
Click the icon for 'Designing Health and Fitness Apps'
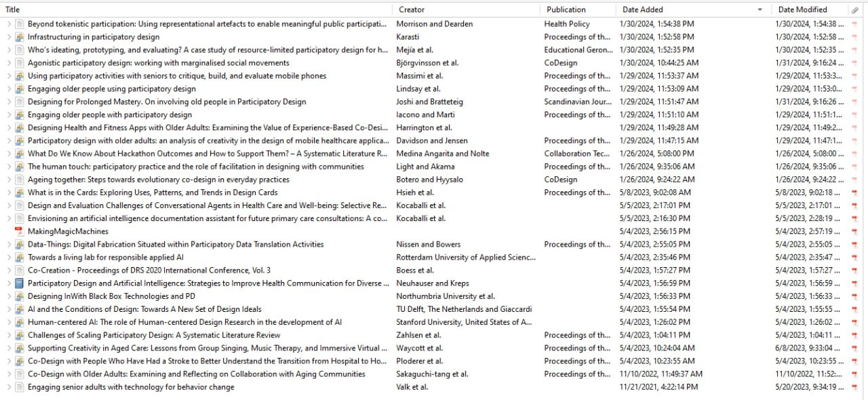tap(20, 127)
